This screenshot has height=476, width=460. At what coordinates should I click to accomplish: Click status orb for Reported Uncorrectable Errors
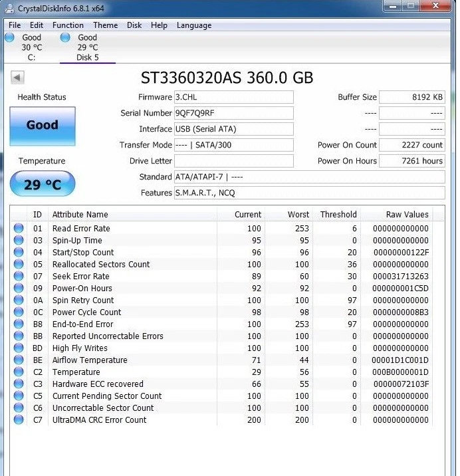click(x=19, y=336)
